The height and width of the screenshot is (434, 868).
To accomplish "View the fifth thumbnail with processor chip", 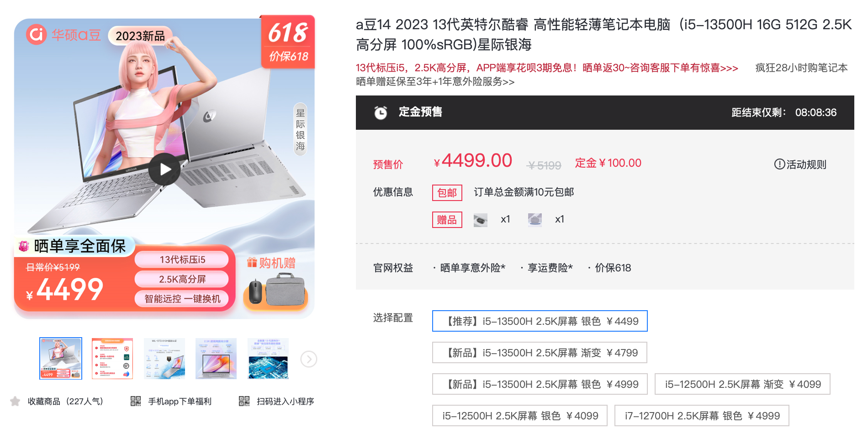I will pyautogui.click(x=268, y=359).
